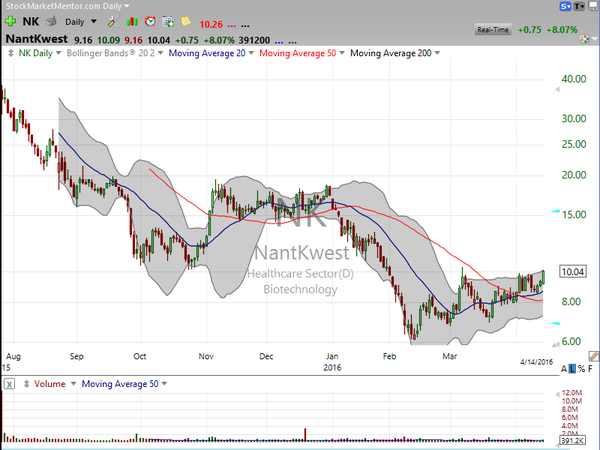
Task: Click the green plus add-chart icon
Action: [x=10, y=21]
